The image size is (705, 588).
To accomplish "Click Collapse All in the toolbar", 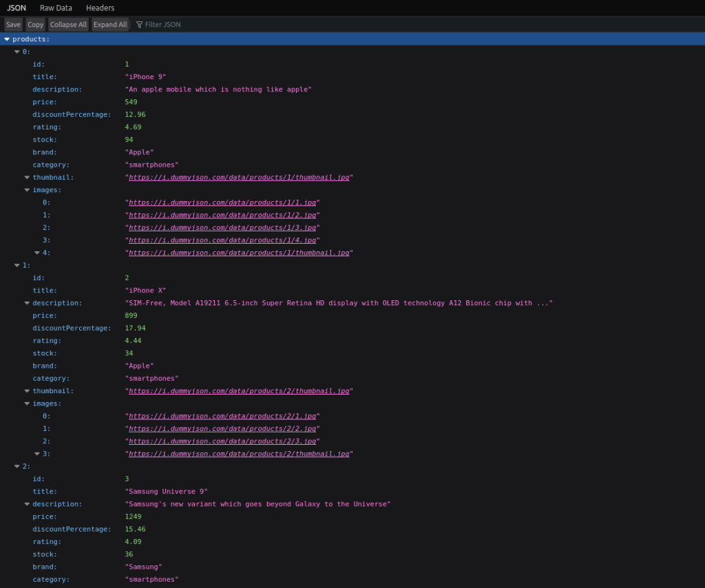I will tap(68, 24).
